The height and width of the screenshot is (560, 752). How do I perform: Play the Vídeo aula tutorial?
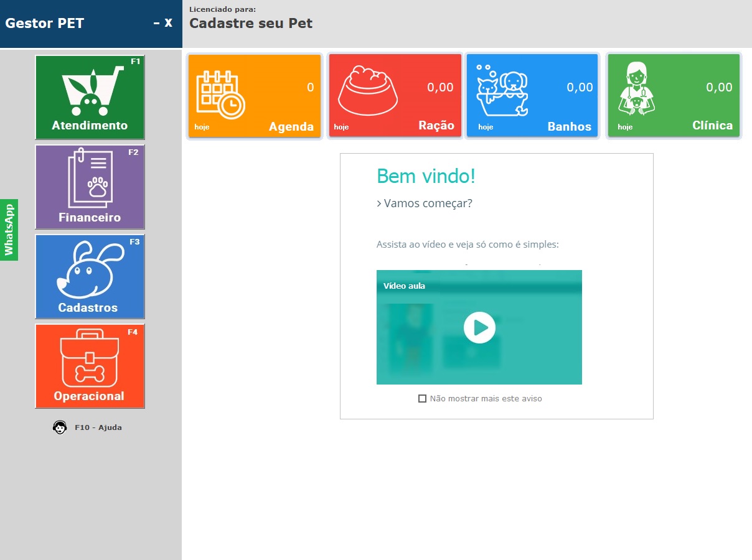(479, 327)
